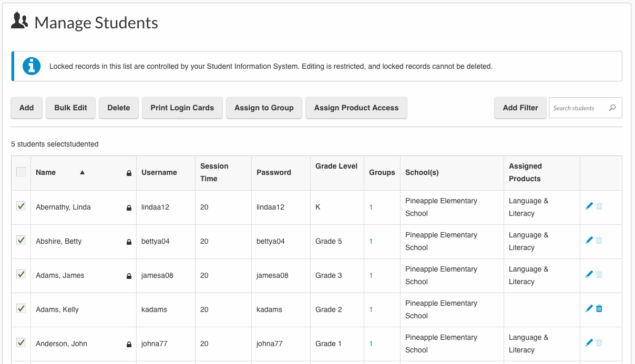This screenshot has width=635, height=364.
Task: Open Adams, James's edit pencil icon
Action: click(x=589, y=274)
